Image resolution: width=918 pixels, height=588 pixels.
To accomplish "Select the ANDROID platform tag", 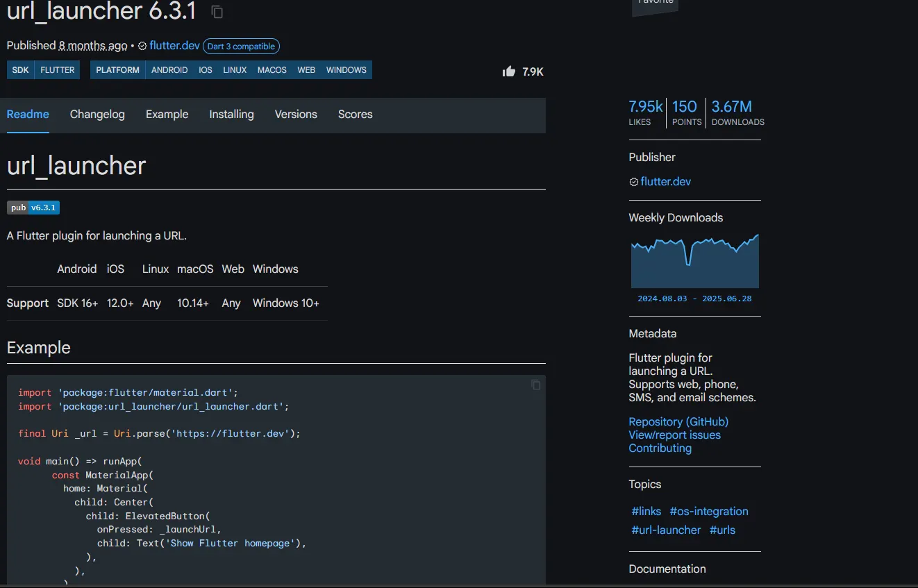I will (169, 70).
